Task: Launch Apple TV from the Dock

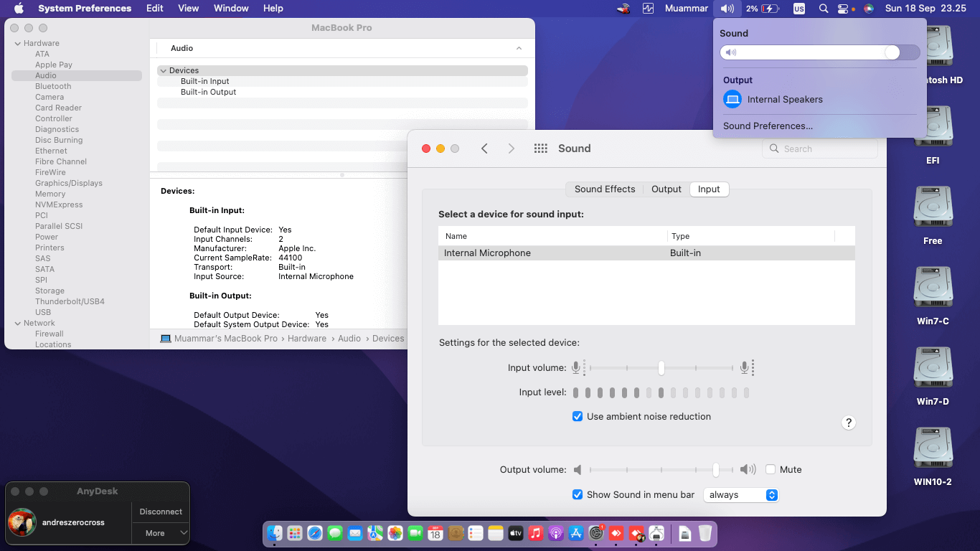Action: coord(516,533)
